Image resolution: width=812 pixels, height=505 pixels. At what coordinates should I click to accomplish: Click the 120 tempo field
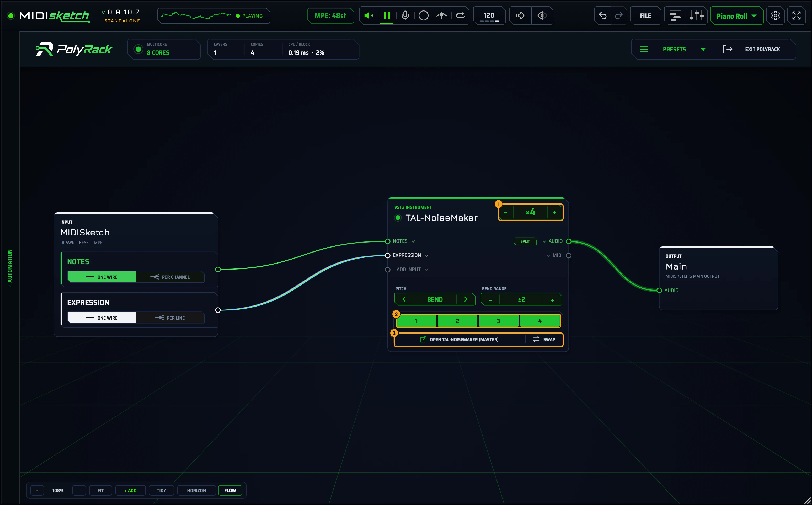pyautogui.click(x=489, y=16)
